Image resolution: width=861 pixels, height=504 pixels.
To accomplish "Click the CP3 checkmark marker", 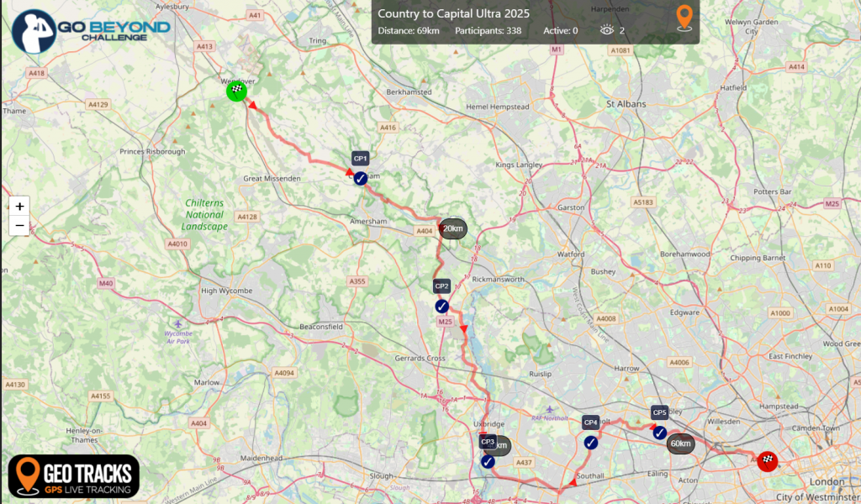I will coord(488,462).
